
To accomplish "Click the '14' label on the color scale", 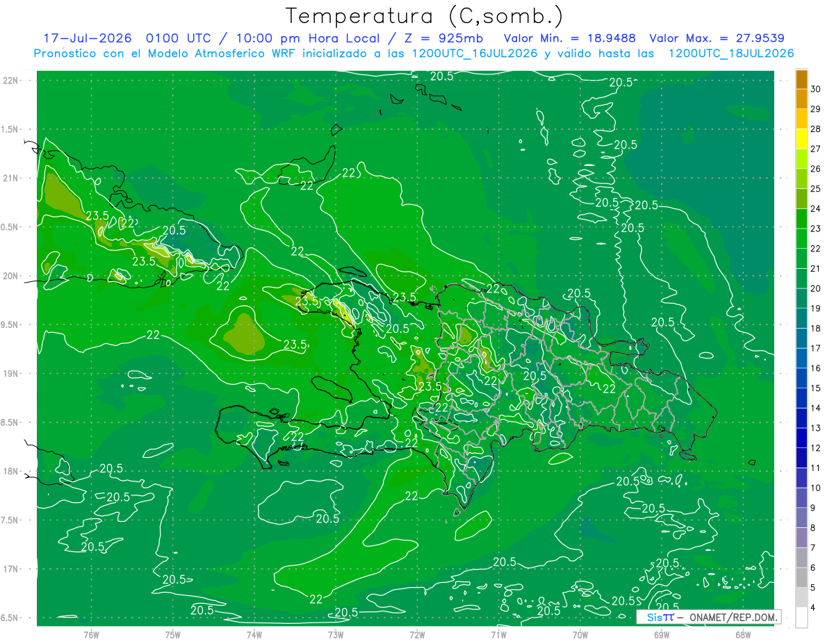I will click(816, 408).
